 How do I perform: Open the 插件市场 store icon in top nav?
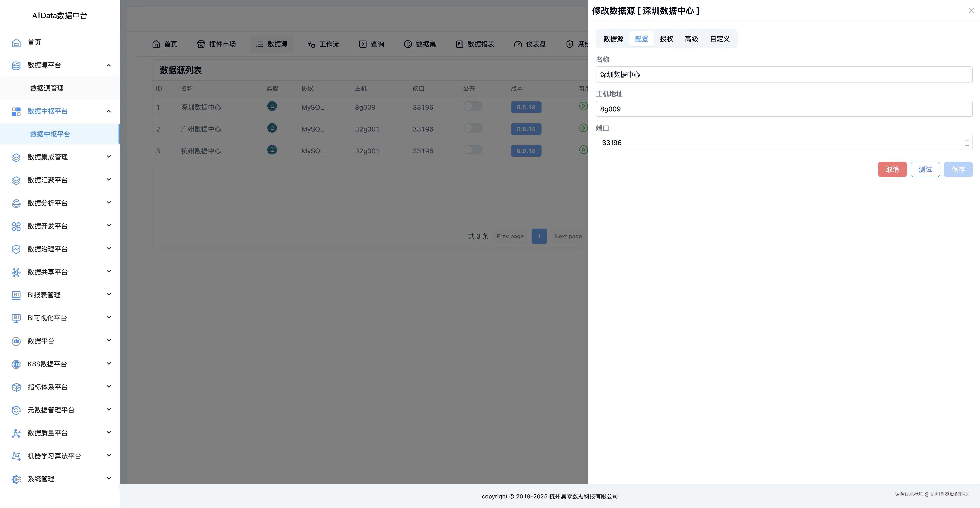201,44
